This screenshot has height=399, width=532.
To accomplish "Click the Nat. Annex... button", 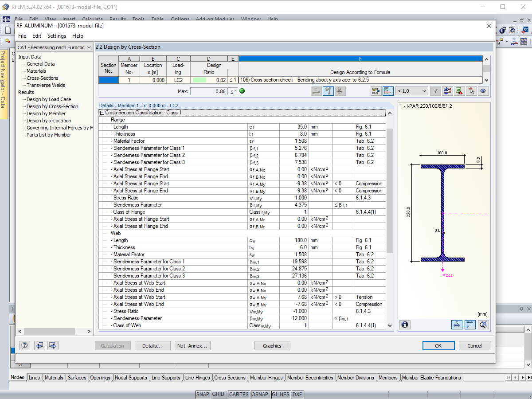I will (x=192, y=346).
